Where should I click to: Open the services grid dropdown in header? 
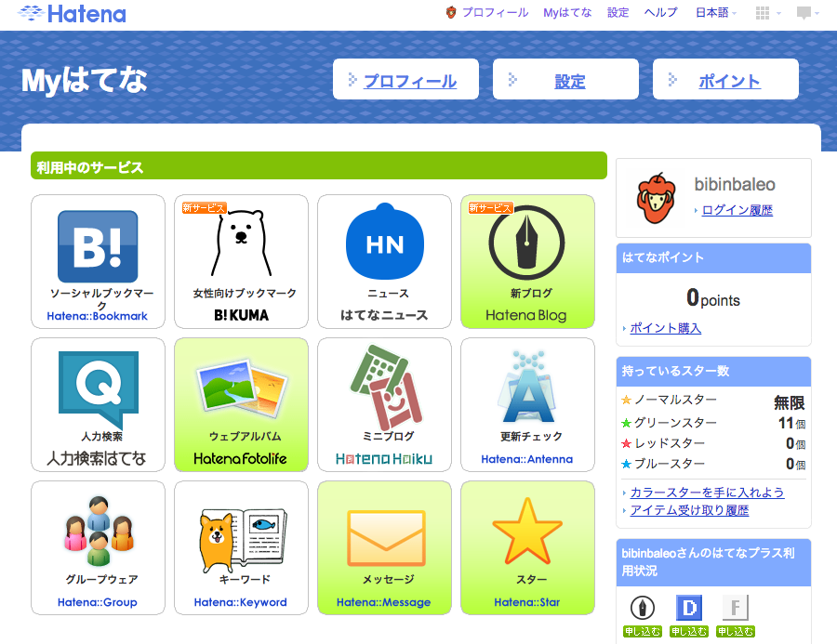pyautogui.click(x=768, y=13)
